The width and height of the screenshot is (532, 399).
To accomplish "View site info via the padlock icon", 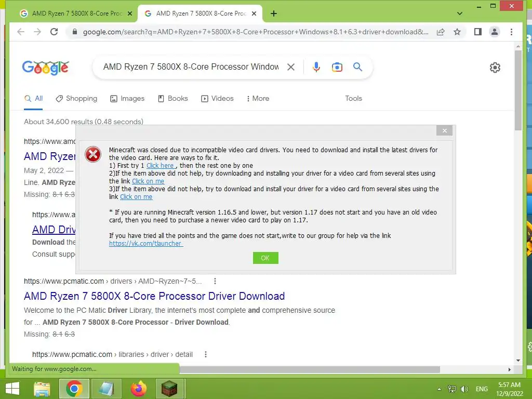I will pos(75,32).
